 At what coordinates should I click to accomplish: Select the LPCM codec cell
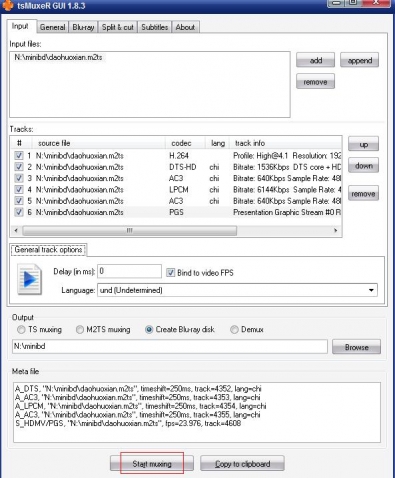click(179, 190)
